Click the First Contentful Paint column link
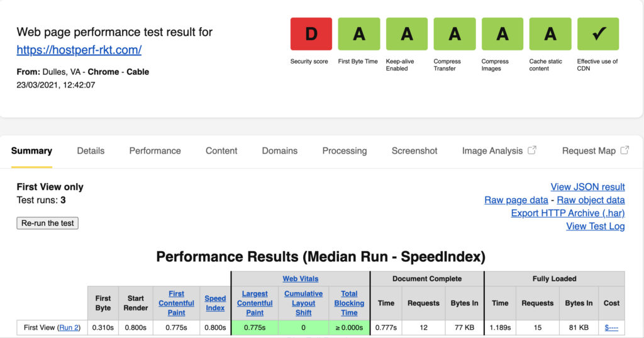The height and width of the screenshot is (338, 644). tap(176, 303)
